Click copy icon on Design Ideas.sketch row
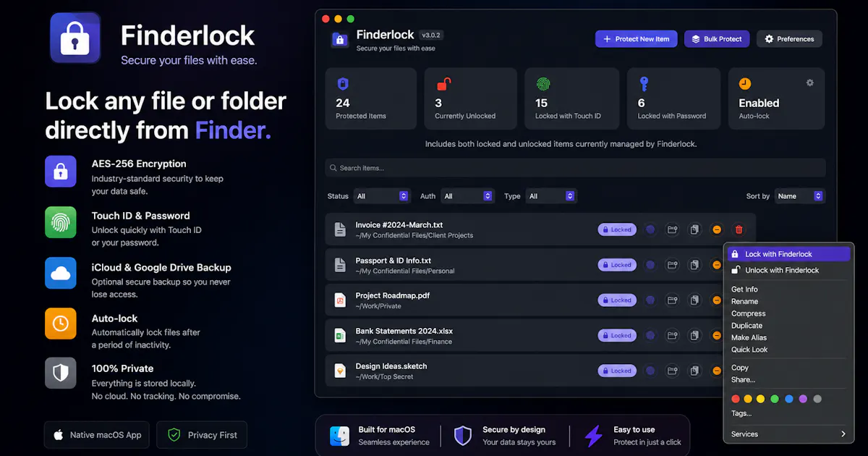This screenshot has width=868, height=456. [694, 371]
